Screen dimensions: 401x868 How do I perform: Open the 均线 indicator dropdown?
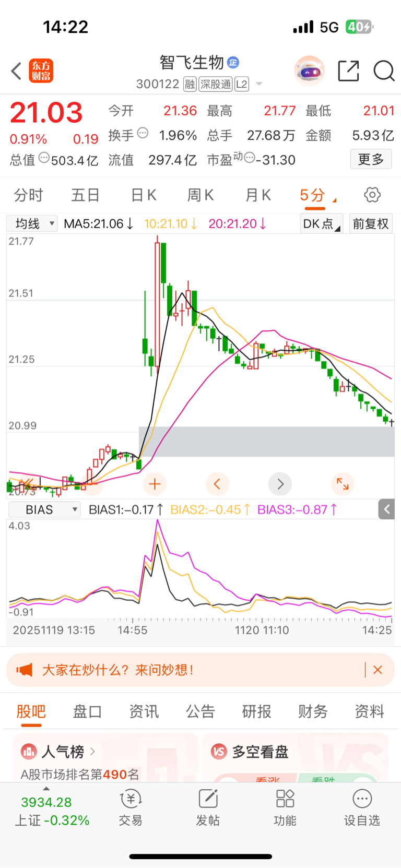[x=32, y=224]
